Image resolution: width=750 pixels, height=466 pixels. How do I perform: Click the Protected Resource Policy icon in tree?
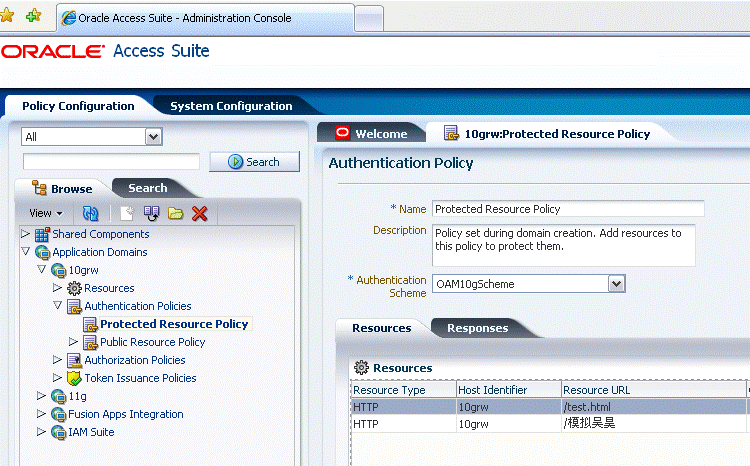click(90, 324)
